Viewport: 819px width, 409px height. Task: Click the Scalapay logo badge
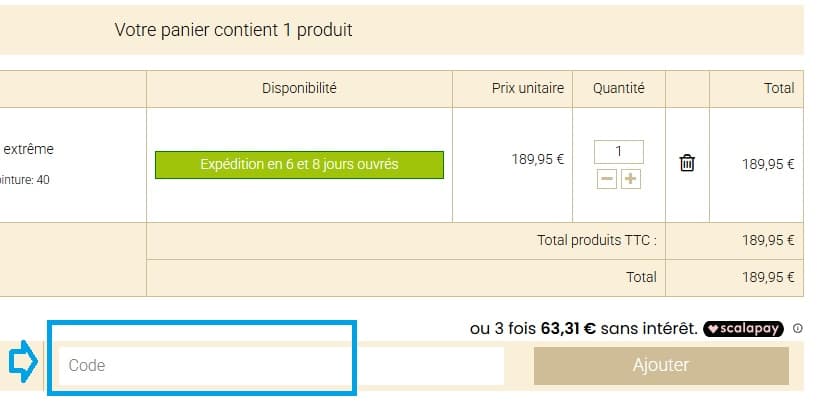pyautogui.click(x=743, y=328)
